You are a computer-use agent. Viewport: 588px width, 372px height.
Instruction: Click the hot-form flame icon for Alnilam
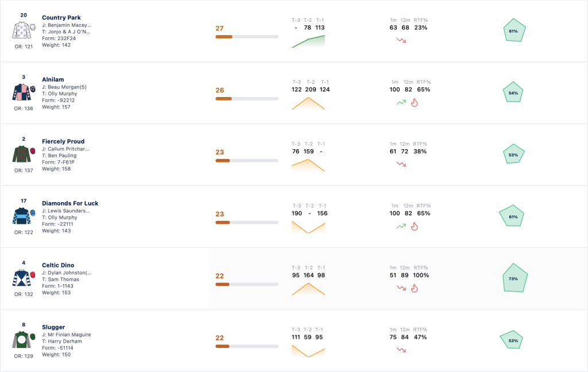click(415, 102)
